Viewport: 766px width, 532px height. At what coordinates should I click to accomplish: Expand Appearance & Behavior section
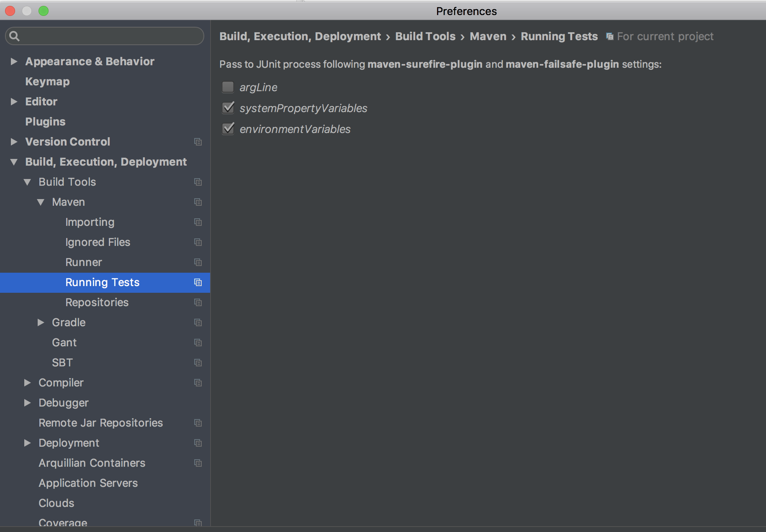(14, 61)
